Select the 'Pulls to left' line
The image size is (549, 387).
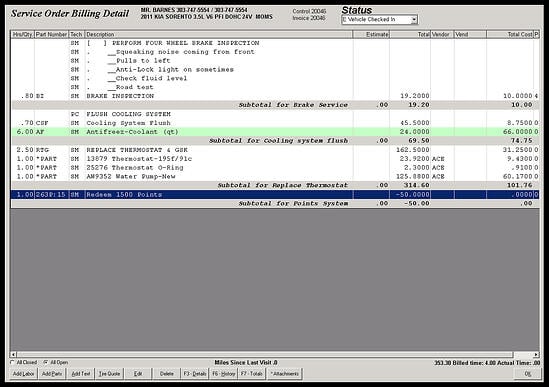click(275, 60)
